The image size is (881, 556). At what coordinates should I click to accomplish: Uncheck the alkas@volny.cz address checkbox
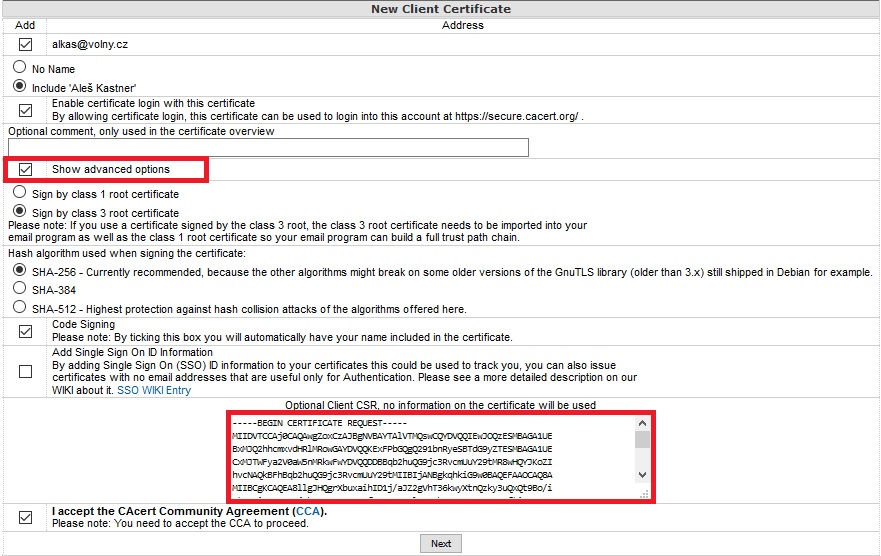coord(25,45)
